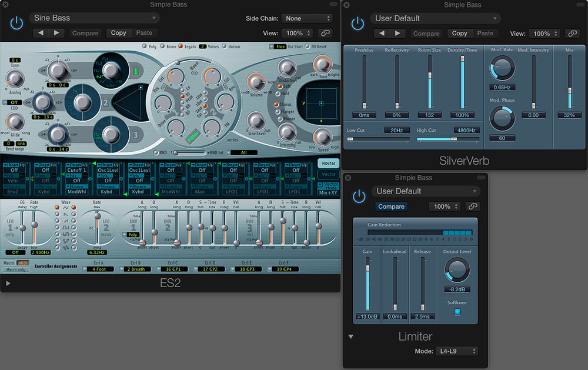Select Hard distortion type
This screenshot has height=370, width=588.
coord(278,94)
